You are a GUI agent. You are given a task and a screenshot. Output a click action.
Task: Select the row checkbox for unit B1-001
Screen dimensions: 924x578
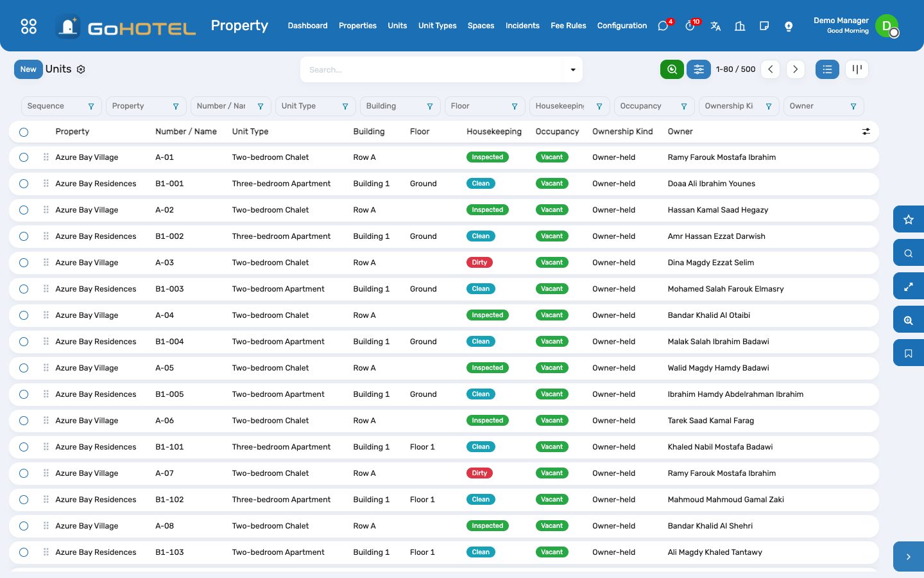coord(24,184)
